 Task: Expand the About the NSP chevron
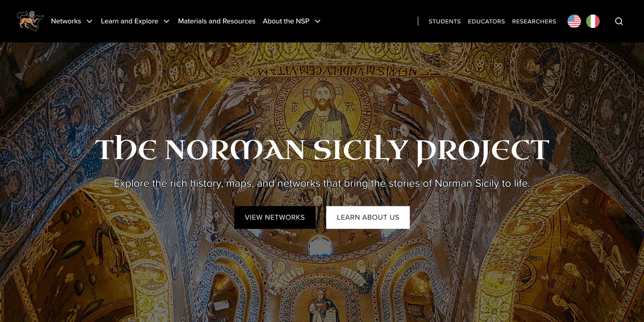click(317, 21)
